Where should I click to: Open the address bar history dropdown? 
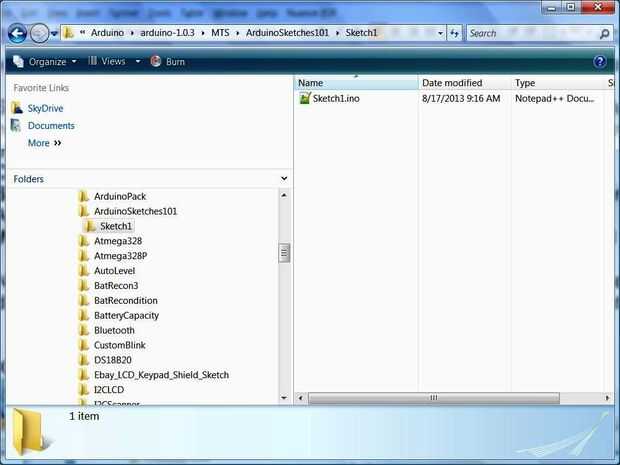click(440, 34)
